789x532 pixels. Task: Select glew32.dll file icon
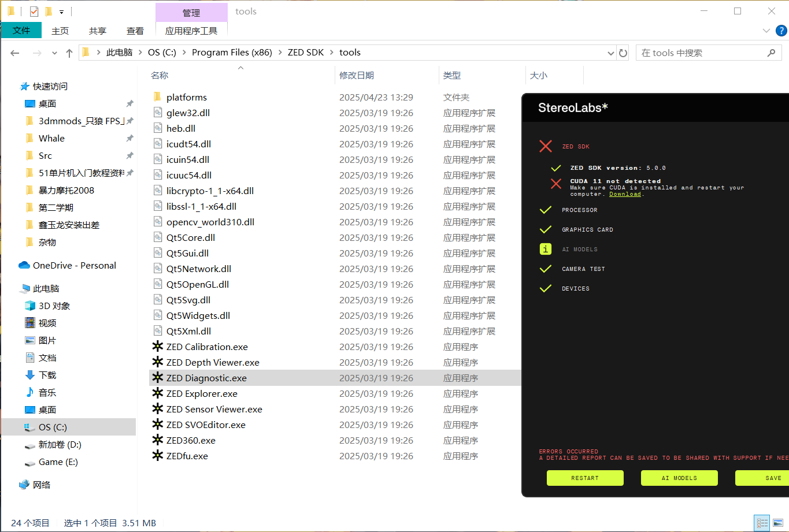coord(157,113)
